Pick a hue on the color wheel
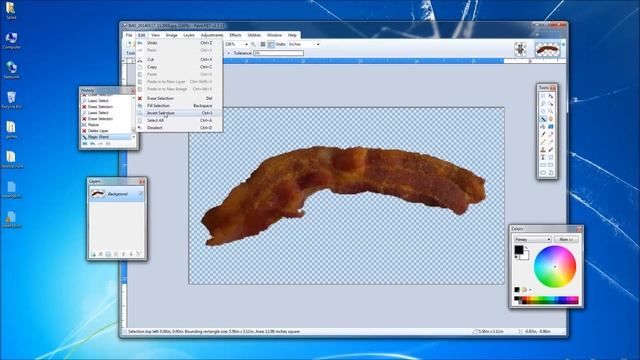The image size is (640, 360). click(x=555, y=267)
